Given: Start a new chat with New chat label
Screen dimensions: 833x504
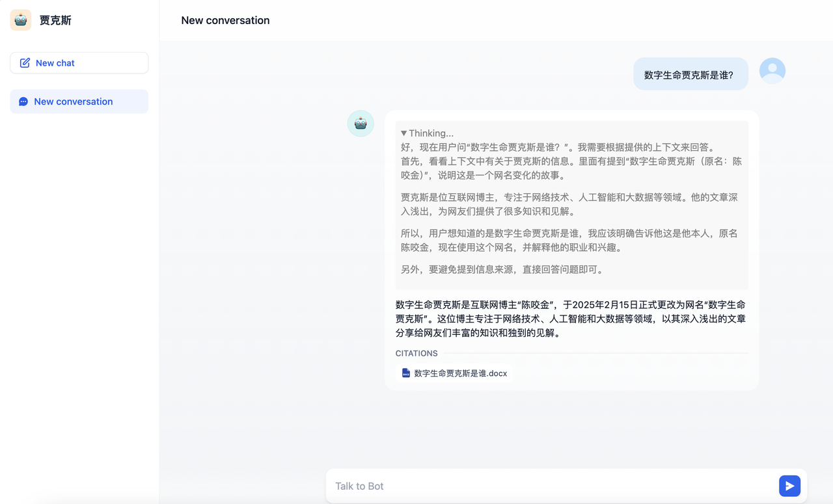Looking at the screenshot, I should pyautogui.click(x=55, y=63).
